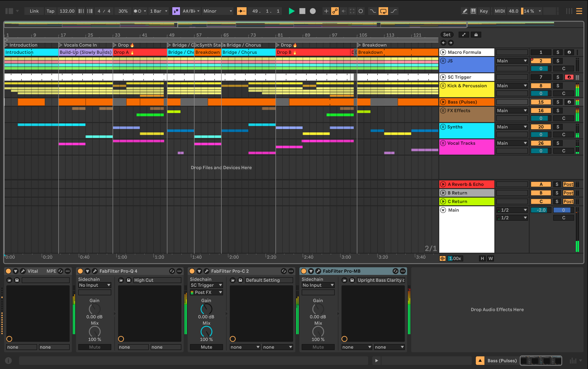This screenshot has height=369, width=588.
Task: Enable Draw Mode pencil icon
Action: tap(465, 11)
